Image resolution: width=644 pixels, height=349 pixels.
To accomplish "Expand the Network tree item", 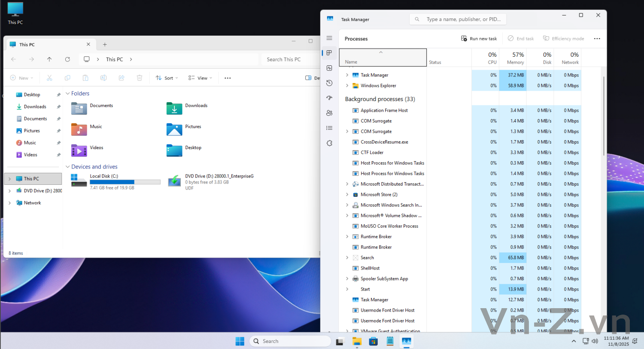I will (x=9, y=203).
